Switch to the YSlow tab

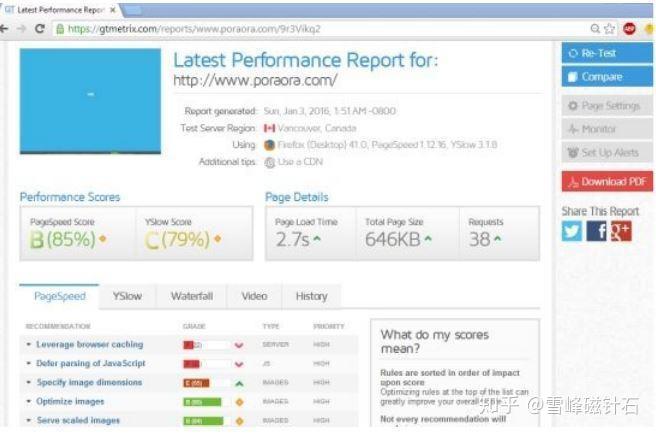click(127, 296)
